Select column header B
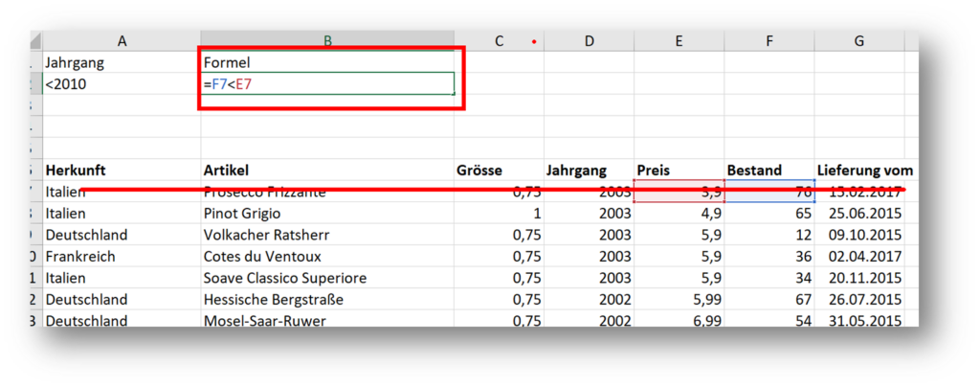The width and height of the screenshot is (980, 388). coord(326,40)
